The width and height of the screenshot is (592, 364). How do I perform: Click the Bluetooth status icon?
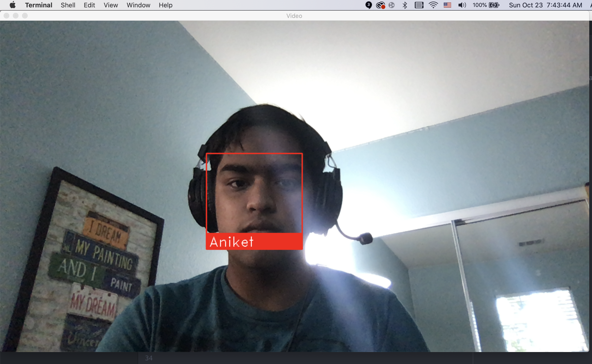405,5
